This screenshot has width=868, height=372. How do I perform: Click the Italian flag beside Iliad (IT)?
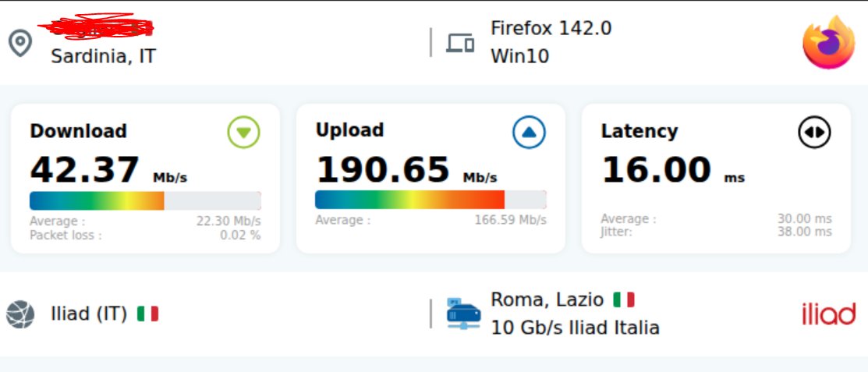coord(147,314)
